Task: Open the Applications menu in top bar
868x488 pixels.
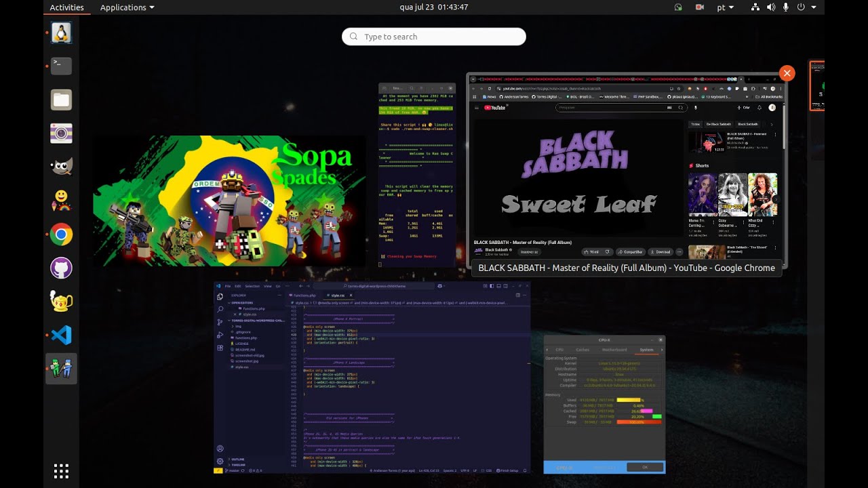Action: click(127, 7)
